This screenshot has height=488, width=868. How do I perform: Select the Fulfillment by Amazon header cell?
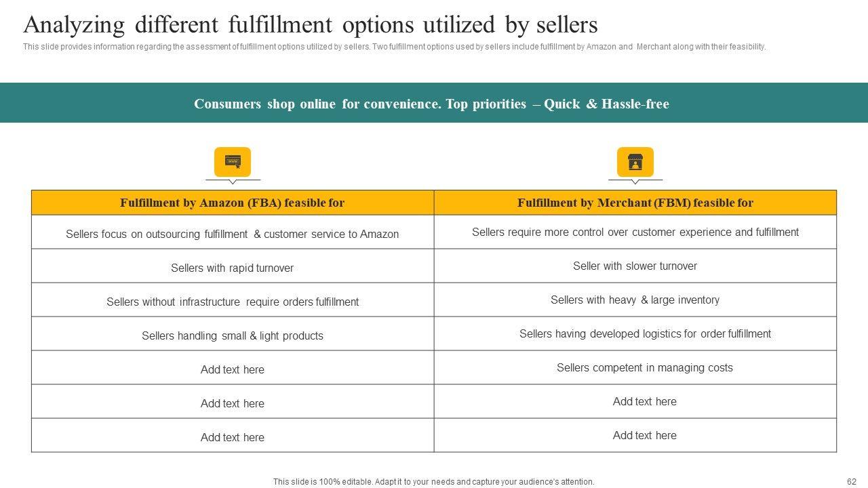(x=233, y=203)
